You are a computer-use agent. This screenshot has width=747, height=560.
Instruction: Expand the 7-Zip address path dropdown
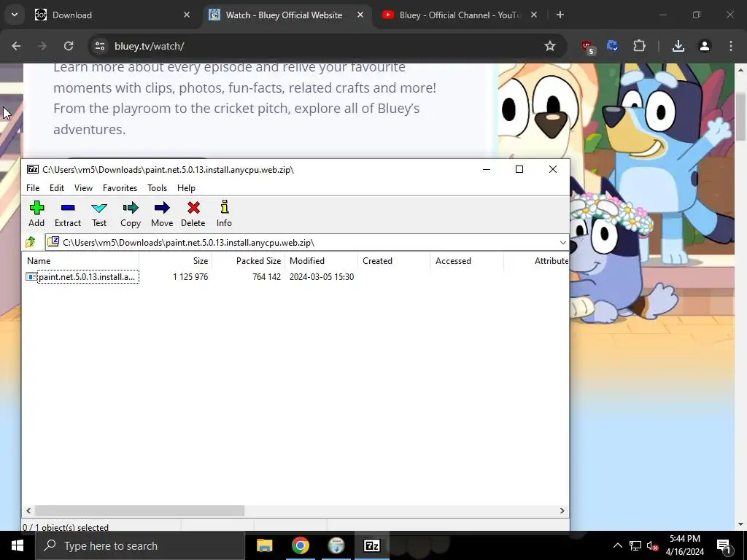[562, 242]
